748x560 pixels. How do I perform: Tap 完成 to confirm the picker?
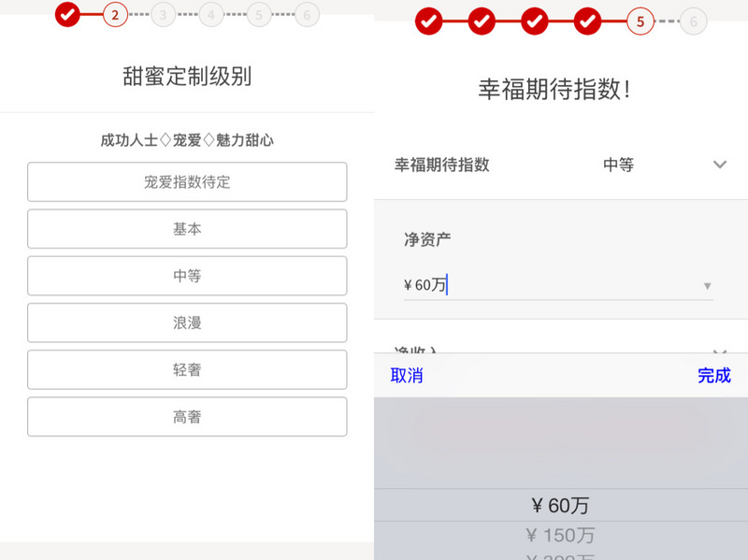[x=713, y=376]
